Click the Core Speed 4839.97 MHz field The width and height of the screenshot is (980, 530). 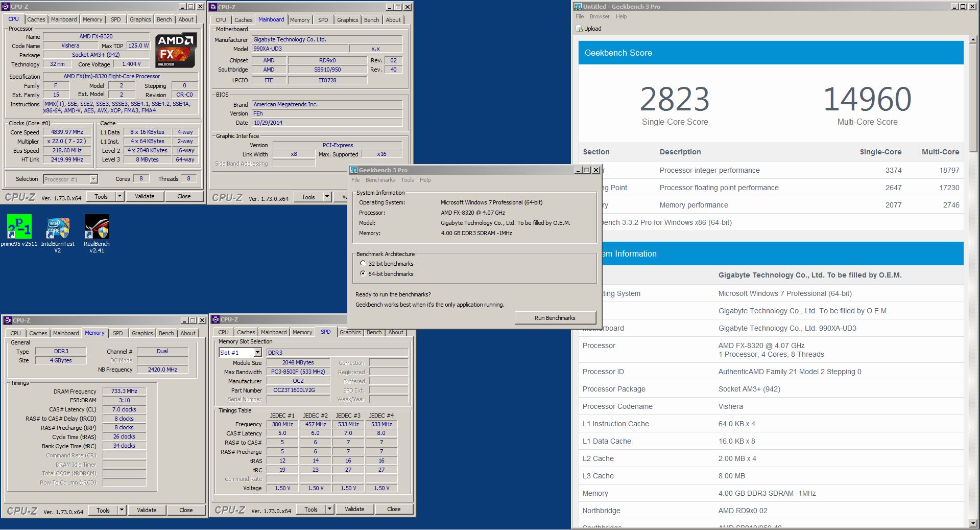pyautogui.click(x=67, y=132)
